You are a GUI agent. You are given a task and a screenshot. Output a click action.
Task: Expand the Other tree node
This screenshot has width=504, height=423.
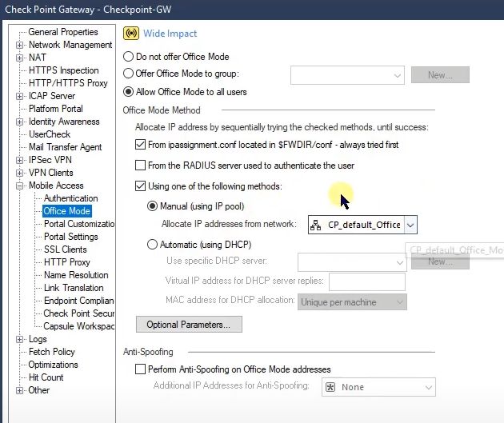(x=20, y=390)
